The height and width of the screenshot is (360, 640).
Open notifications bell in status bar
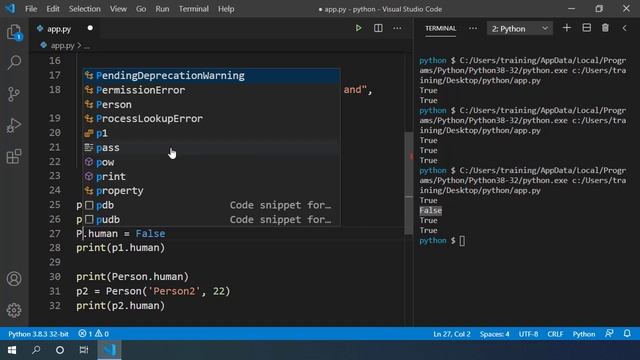coord(627,333)
